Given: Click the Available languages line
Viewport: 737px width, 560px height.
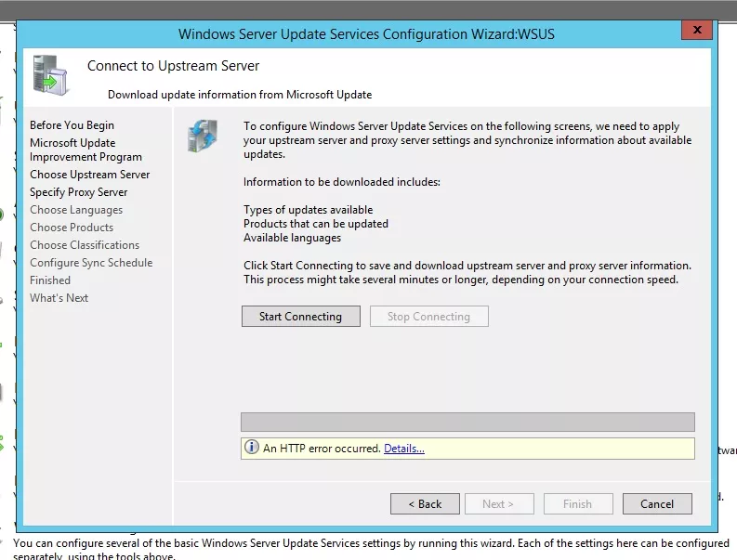Looking at the screenshot, I should [292, 238].
